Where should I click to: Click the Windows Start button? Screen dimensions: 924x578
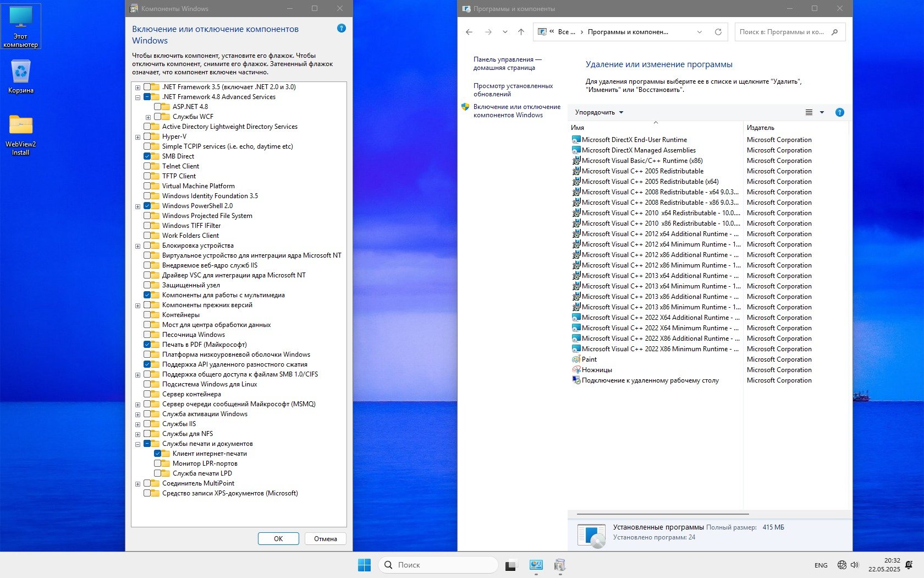364,565
